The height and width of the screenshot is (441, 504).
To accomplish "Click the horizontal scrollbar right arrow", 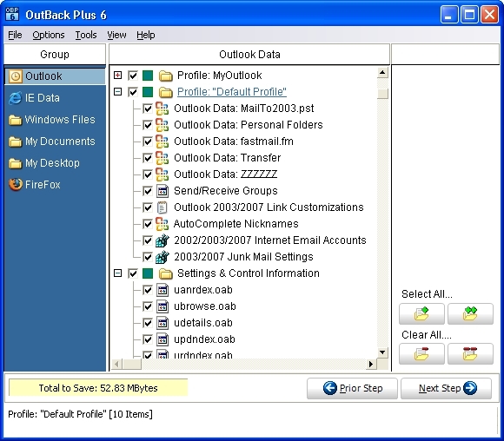I will [371, 365].
